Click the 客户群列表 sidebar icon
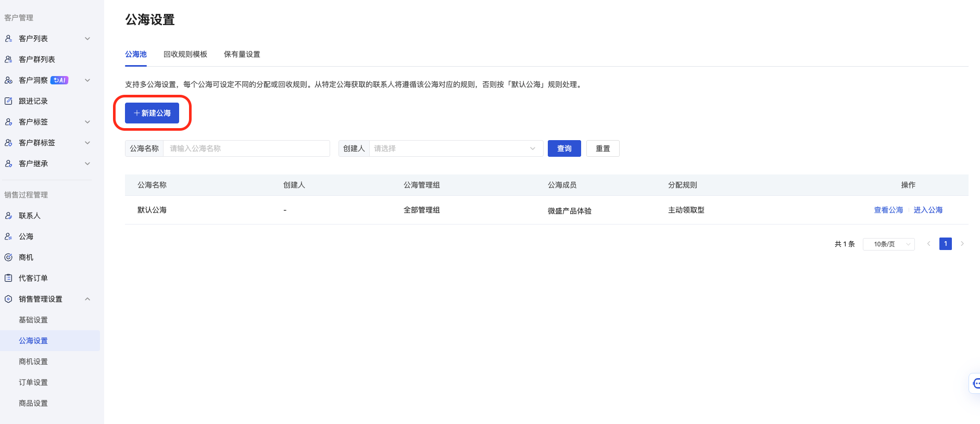Image resolution: width=980 pixels, height=424 pixels. pos(8,59)
